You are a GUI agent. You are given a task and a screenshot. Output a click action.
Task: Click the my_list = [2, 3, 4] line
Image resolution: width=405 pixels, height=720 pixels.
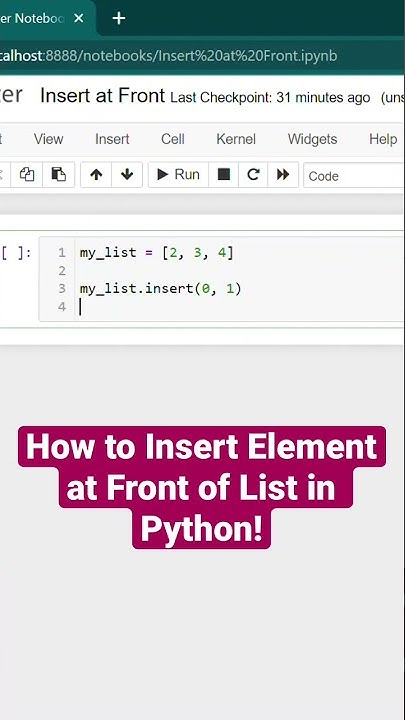pos(157,253)
